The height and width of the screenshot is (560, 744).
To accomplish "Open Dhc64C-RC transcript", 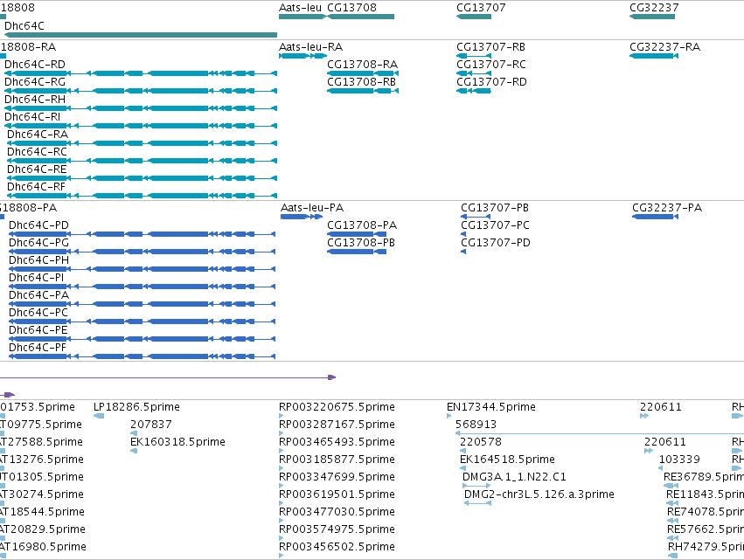I will click(x=142, y=161).
